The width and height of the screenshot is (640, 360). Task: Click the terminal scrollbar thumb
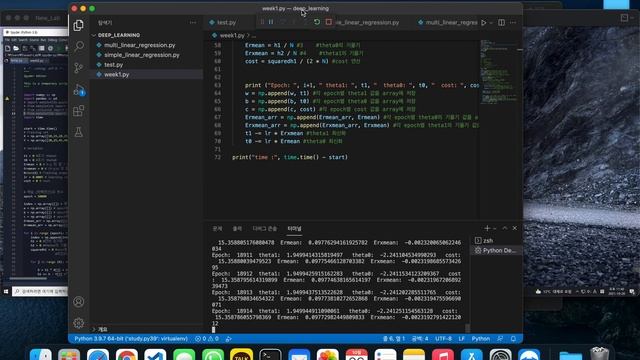467,328
